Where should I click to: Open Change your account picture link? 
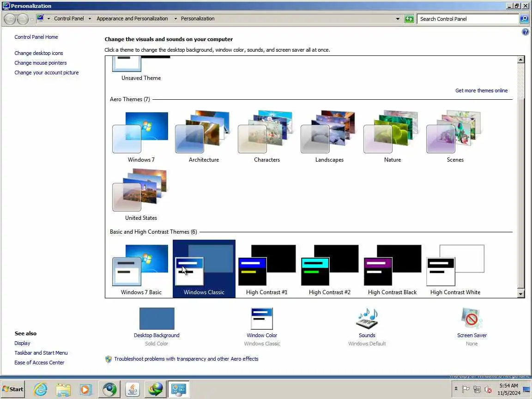tap(47, 73)
